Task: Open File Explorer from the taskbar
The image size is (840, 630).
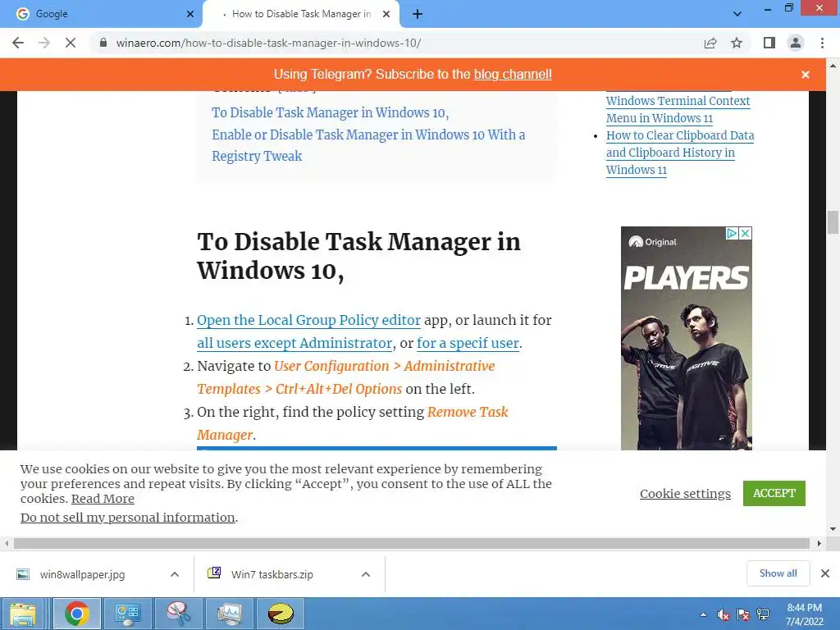Action: pos(23,614)
